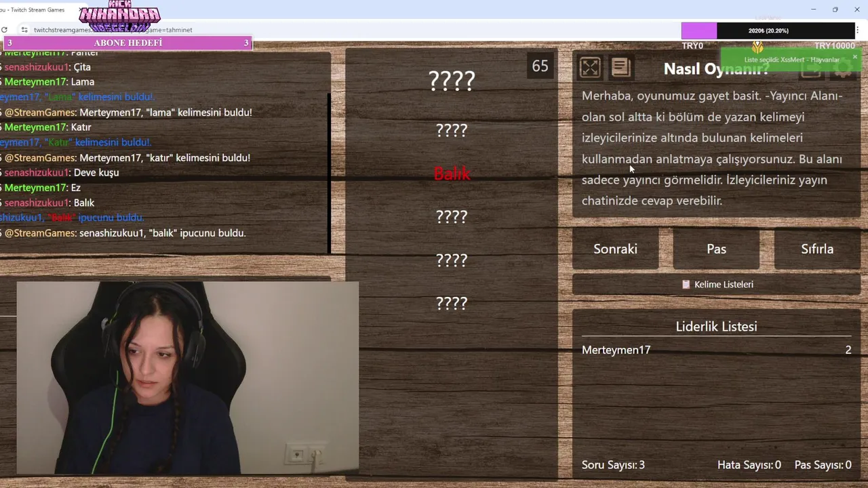Click the how-to-play paragraph starting 'Merhaba'
The width and height of the screenshot is (868, 488).
(713, 148)
